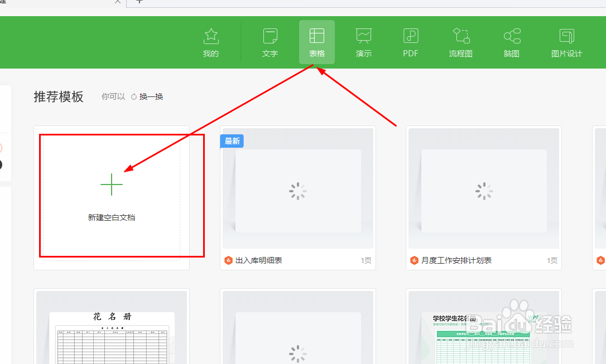606x364 pixels.
Task: Open the 月度工作安排计划表 template
Action: [483, 192]
